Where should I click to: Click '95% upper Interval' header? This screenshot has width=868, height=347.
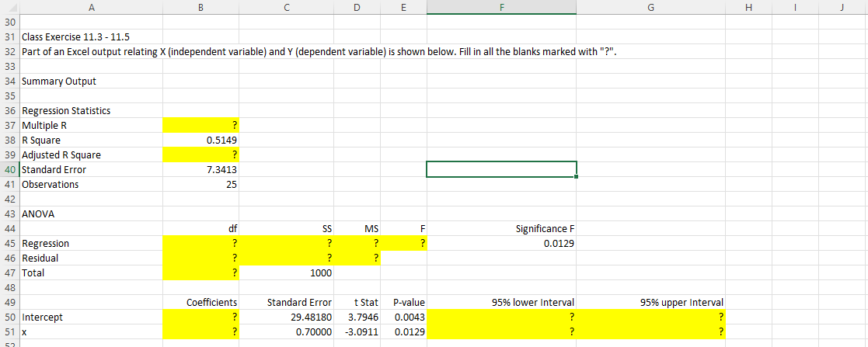[651, 302]
